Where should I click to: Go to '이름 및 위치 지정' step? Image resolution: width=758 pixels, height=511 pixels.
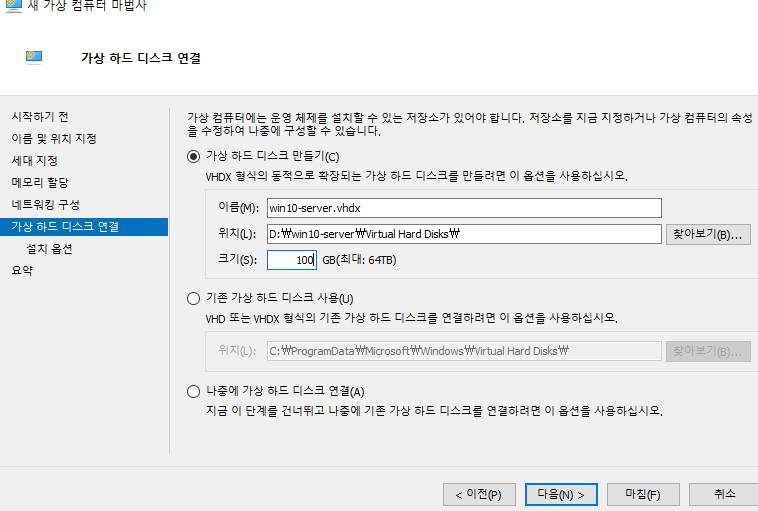(54, 139)
